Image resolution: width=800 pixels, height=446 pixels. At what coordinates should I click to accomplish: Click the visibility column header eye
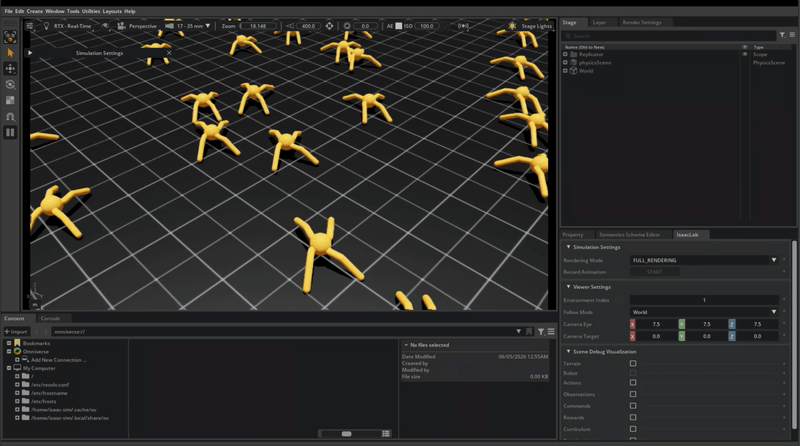coord(745,47)
